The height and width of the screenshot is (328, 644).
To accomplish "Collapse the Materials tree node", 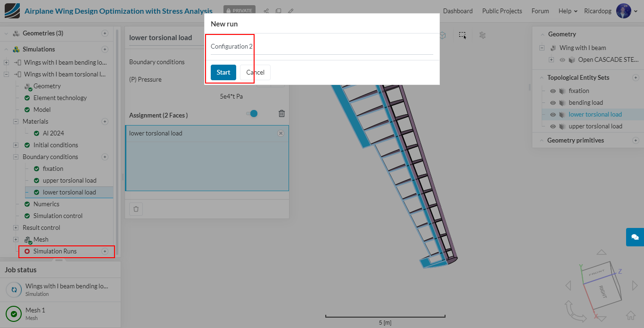I will click(16, 122).
